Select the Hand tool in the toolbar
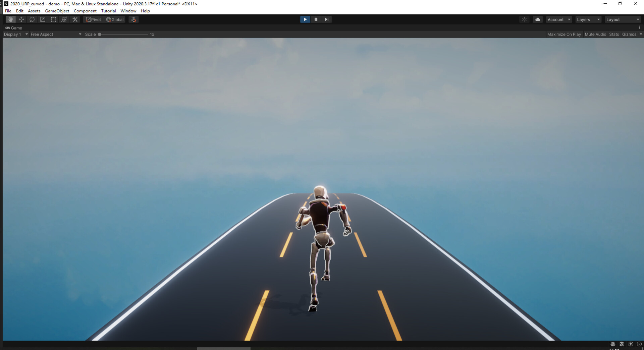 pyautogui.click(x=10, y=19)
